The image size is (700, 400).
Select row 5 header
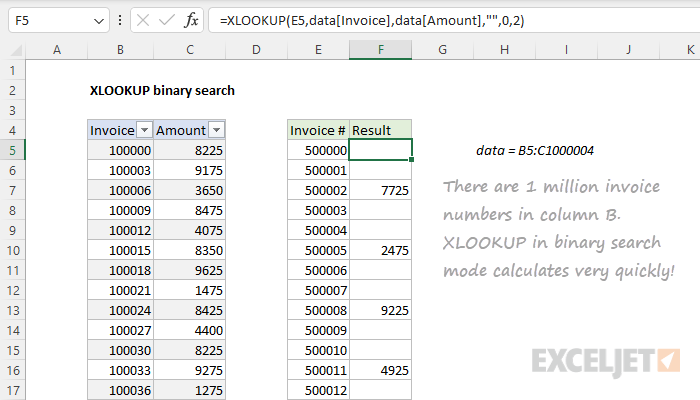12,150
